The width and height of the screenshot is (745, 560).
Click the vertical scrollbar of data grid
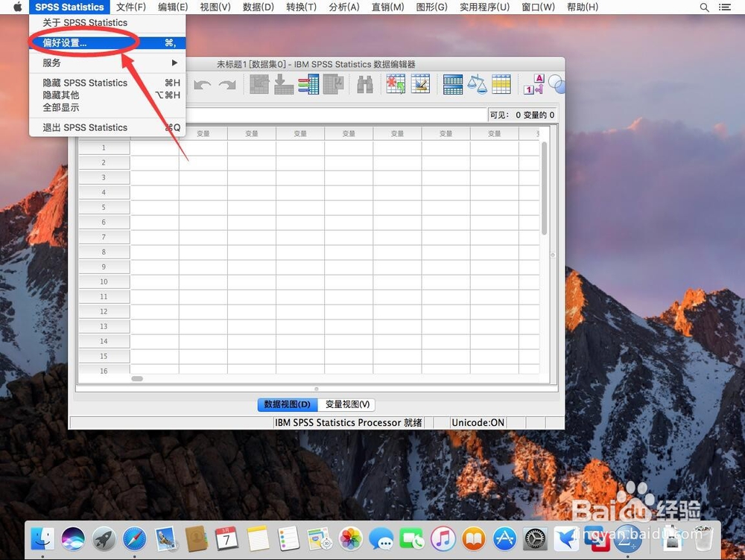pos(544,188)
